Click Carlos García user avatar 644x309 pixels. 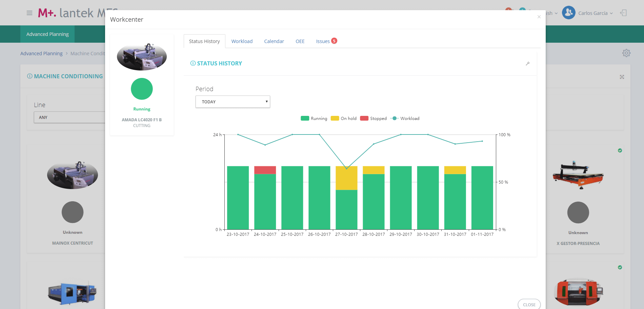(x=568, y=13)
